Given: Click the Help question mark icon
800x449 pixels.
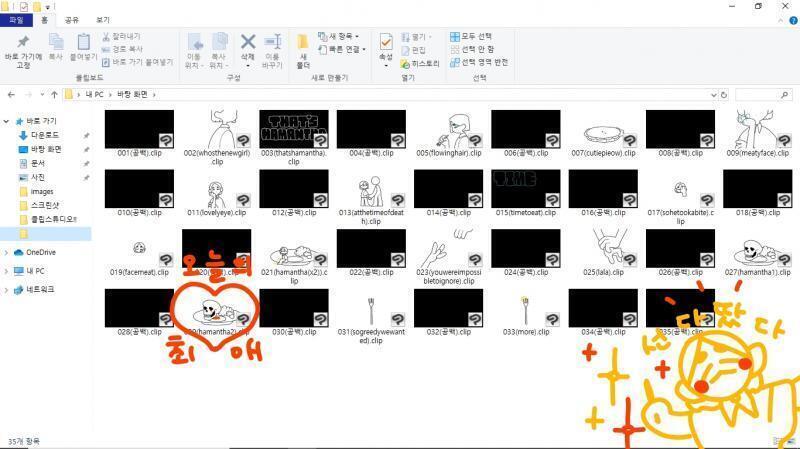Looking at the screenshot, I should point(793,20).
